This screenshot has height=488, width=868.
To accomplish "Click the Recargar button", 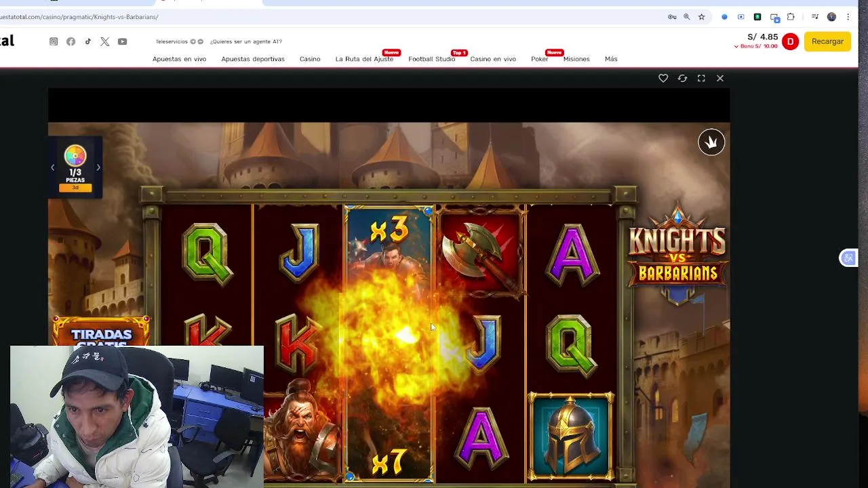I will pyautogui.click(x=827, y=41).
